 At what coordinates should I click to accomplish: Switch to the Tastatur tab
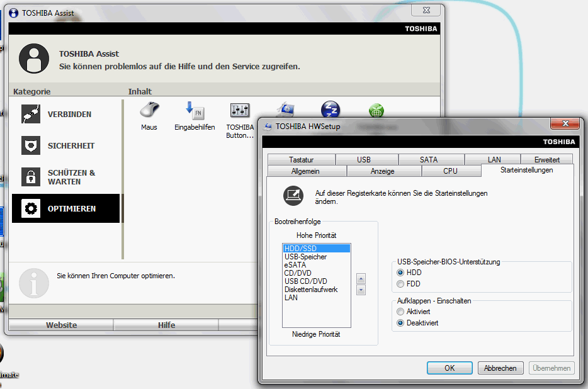click(301, 159)
